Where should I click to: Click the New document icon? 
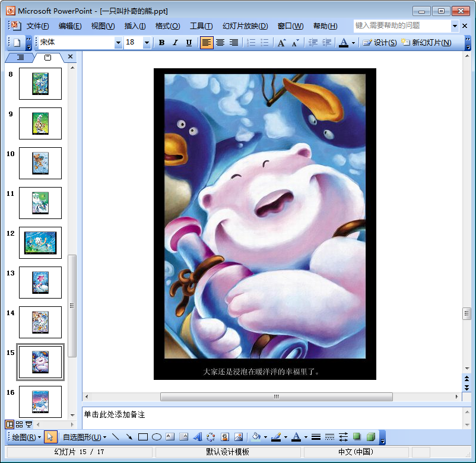coord(17,43)
